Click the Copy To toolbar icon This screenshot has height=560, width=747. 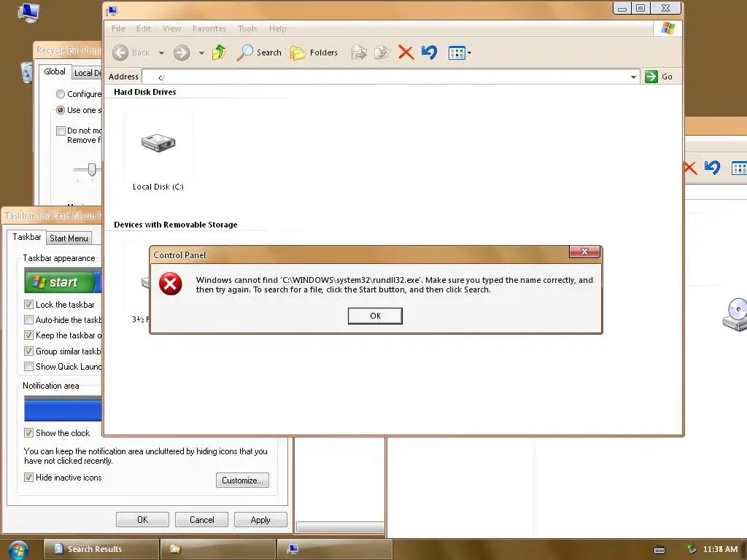382,52
